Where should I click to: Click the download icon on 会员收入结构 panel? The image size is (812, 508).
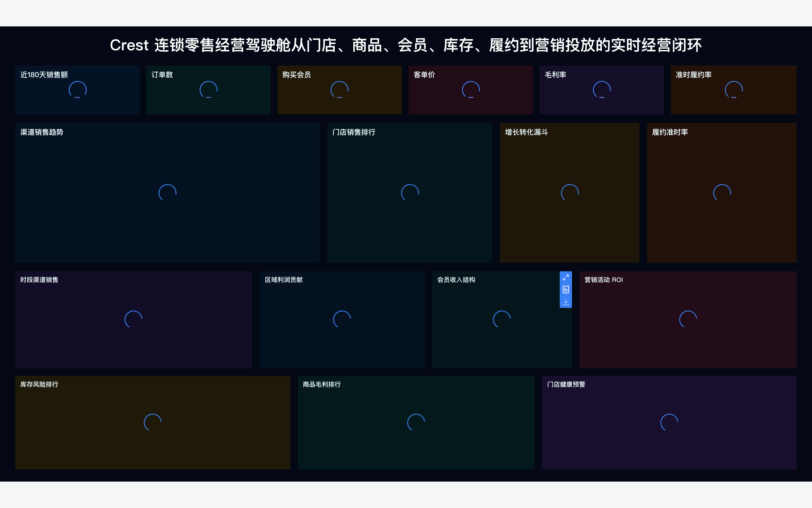coord(566,301)
